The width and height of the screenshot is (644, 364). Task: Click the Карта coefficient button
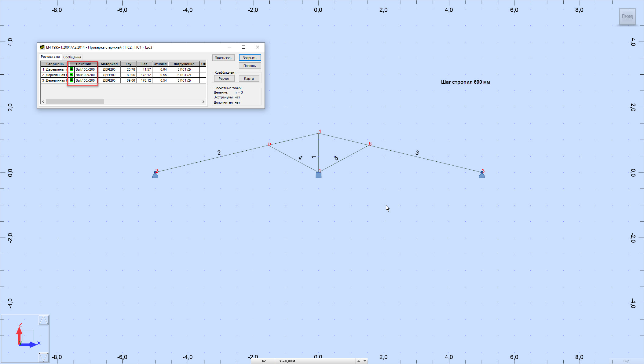pos(249,79)
